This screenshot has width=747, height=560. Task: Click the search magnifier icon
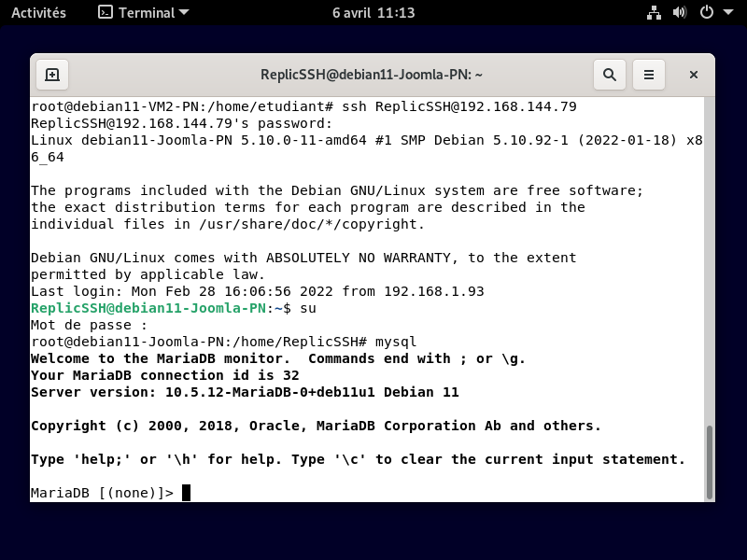pyautogui.click(x=609, y=75)
